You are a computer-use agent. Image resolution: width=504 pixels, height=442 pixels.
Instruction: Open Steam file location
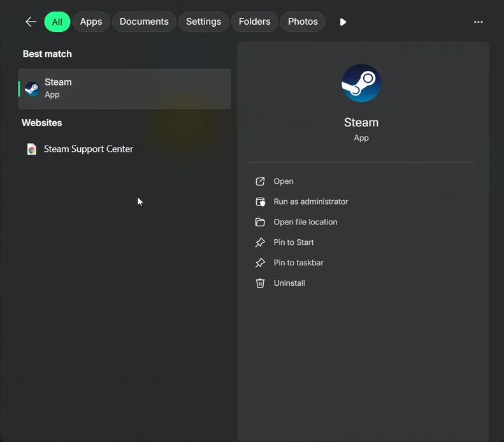pos(305,222)
